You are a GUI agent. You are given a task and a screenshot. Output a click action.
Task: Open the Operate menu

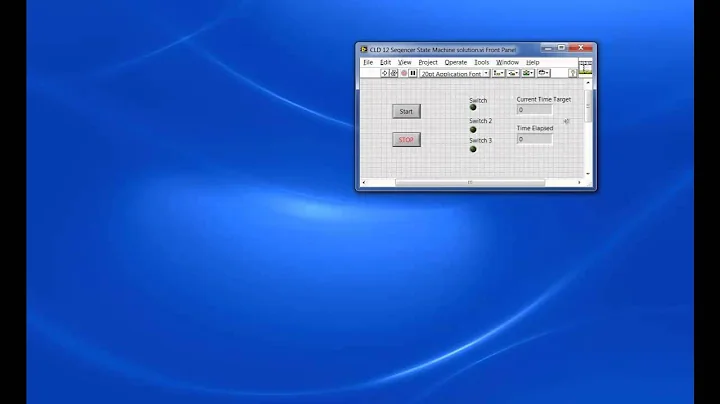[x=456, y=62]
